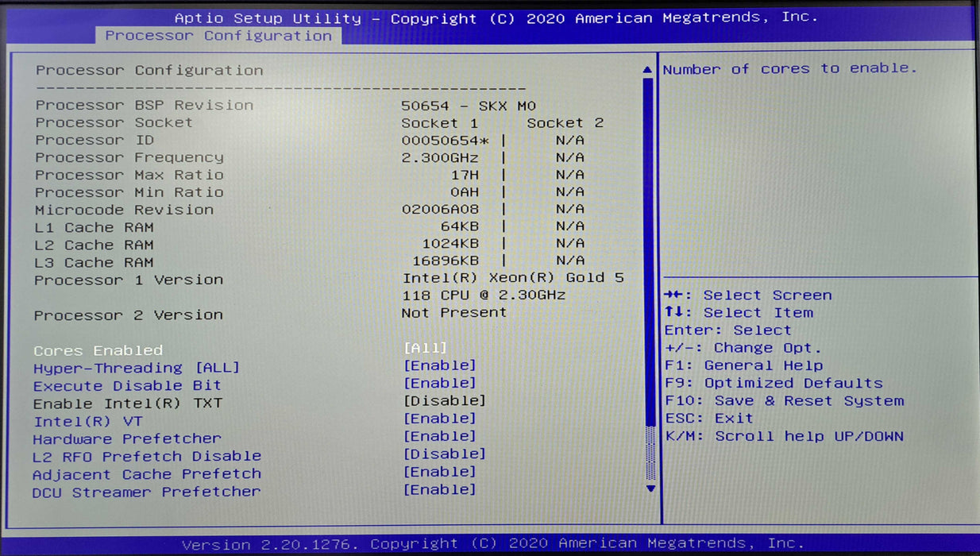
Task: Click the scrollbar down arrow
Action: [649, 488]
